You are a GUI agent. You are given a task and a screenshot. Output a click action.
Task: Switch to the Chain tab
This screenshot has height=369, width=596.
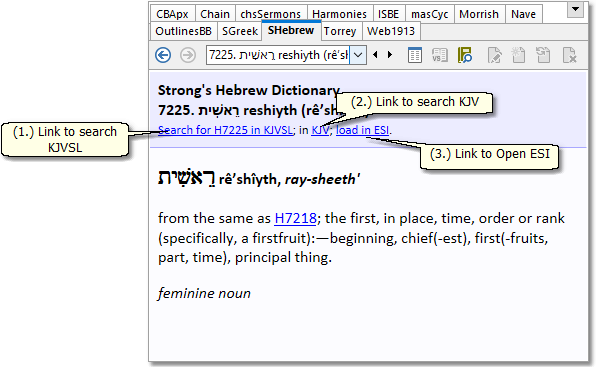[x=215, y=14]
